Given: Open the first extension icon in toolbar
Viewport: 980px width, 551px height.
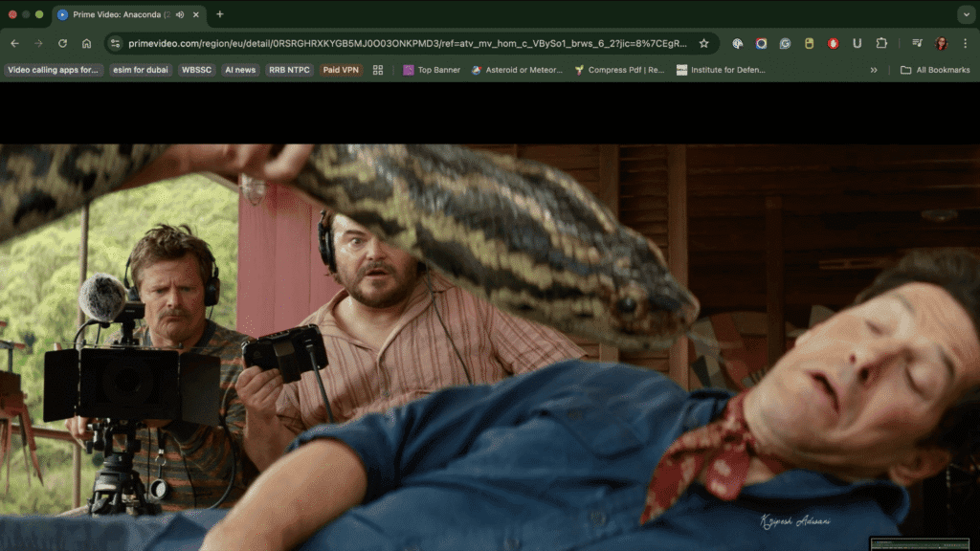Looking at the screenshot, I should pos(738,43).
